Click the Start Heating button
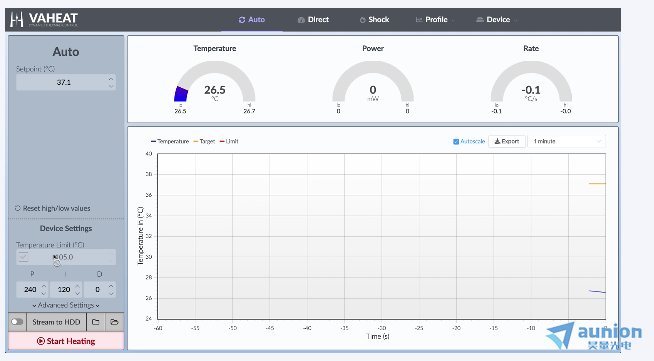 pyautogui.click(x=66, y=341)
